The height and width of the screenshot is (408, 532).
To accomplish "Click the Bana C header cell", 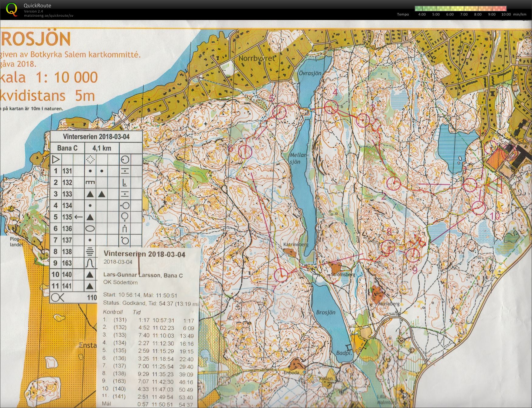I will point(67,148).
